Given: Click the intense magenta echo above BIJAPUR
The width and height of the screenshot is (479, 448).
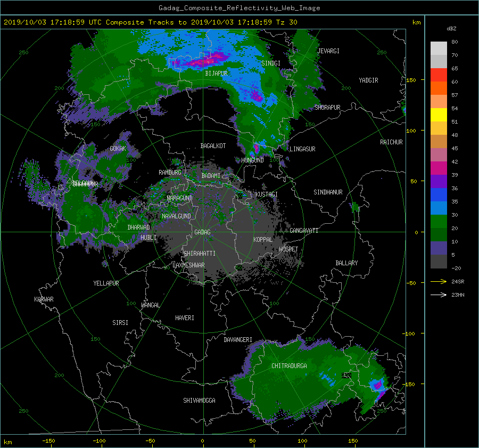Looking at the screenshot, I should [x=208, y=61].
